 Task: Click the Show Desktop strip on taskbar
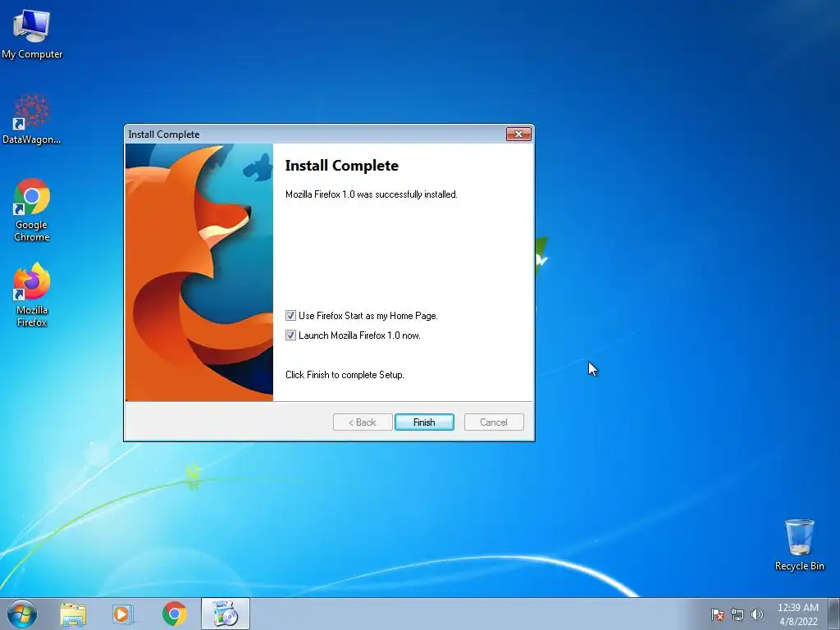(834, 614)
